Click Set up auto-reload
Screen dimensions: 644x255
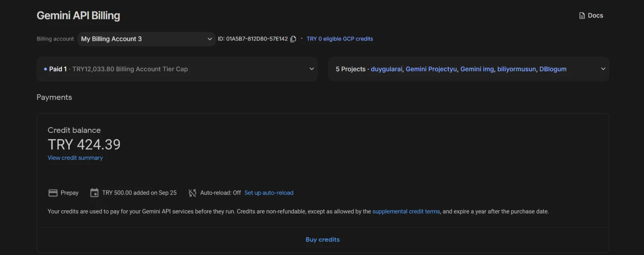pos(269,193)
